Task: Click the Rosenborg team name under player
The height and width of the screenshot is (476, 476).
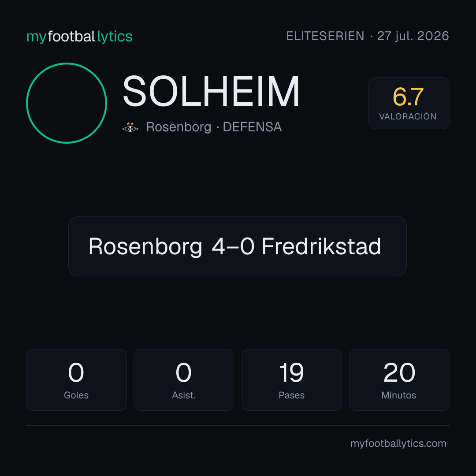Action: 178,127
